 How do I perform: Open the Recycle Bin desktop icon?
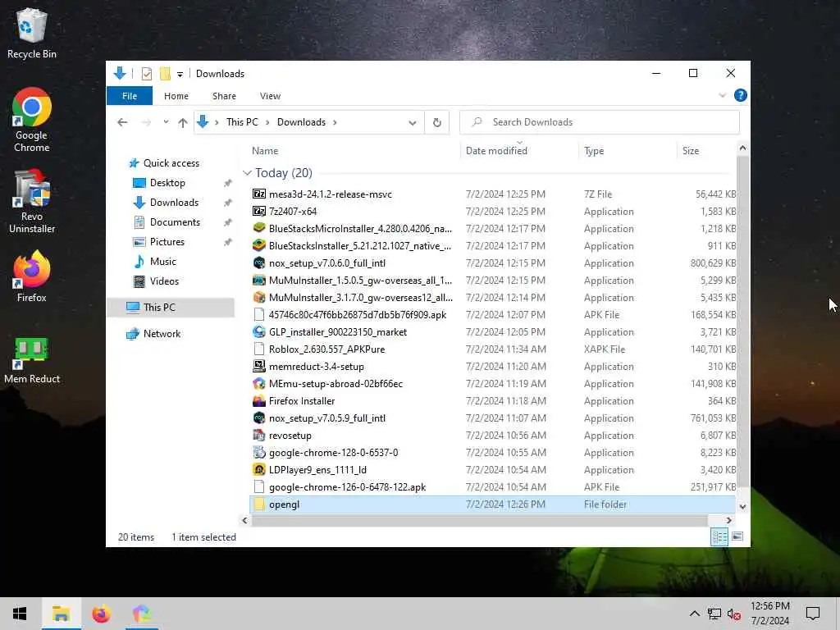pos(32,33)
